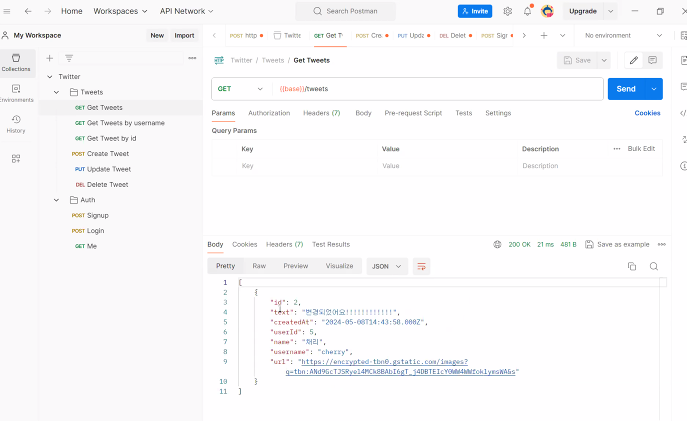Go forward with the right arrow
687x421 pixels.
click(48, 11)
